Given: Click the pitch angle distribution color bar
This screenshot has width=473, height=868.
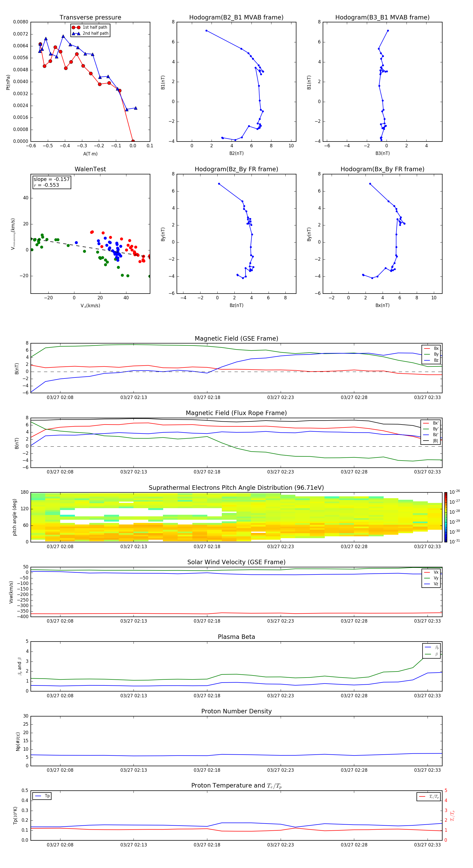Looking at the screenshot, I should [445, 517].
